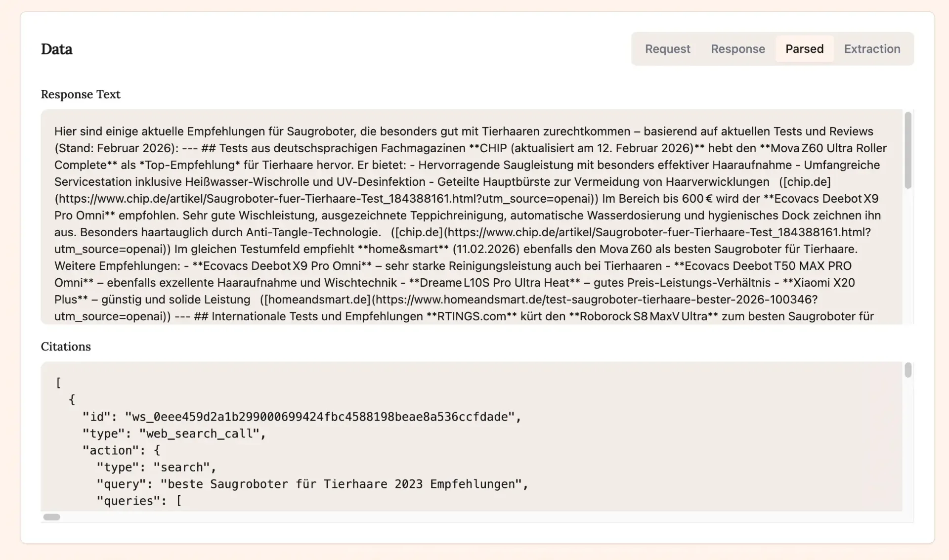Viewport: 949px width, 560px height.
Task: Click the Citations vertical scrollbar thumb
Action: 908,370
